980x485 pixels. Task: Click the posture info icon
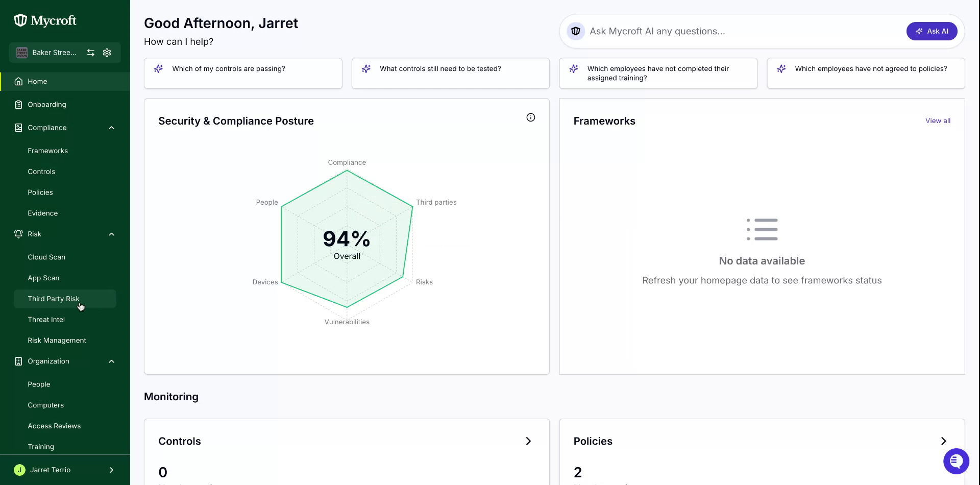(x=531, y=117)
